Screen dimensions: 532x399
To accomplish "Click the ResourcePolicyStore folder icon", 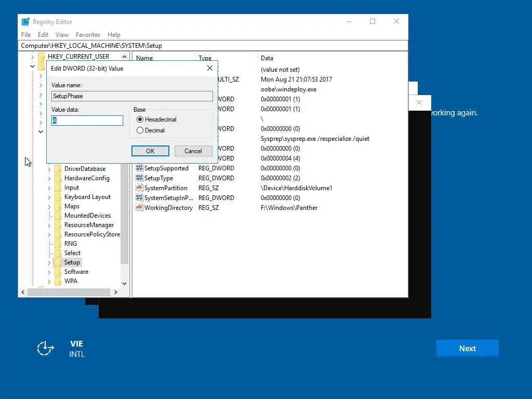I will coord(58,234).
